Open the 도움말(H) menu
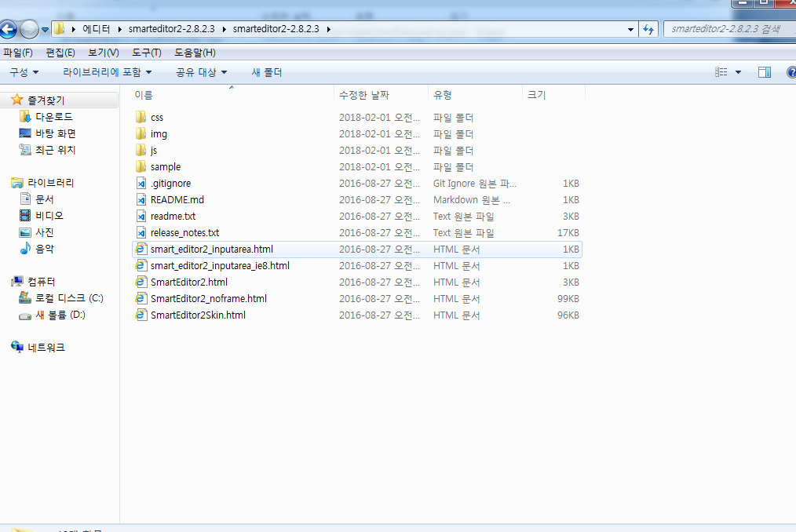The height and width of the screenshot is (532, 796). click(x=195, y=53)
